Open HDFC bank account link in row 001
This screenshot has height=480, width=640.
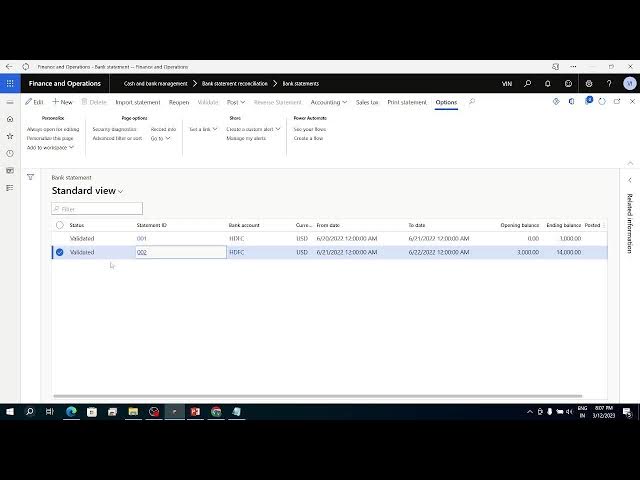coord(237,238)
